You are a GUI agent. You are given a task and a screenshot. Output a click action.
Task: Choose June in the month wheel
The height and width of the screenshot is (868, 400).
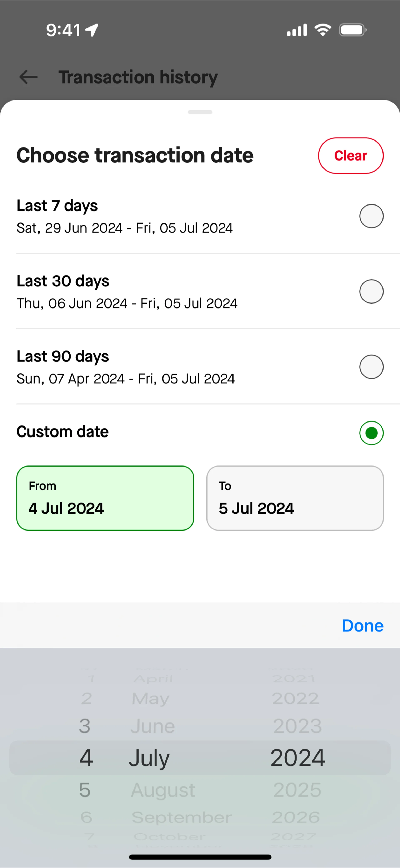(152, 726)
